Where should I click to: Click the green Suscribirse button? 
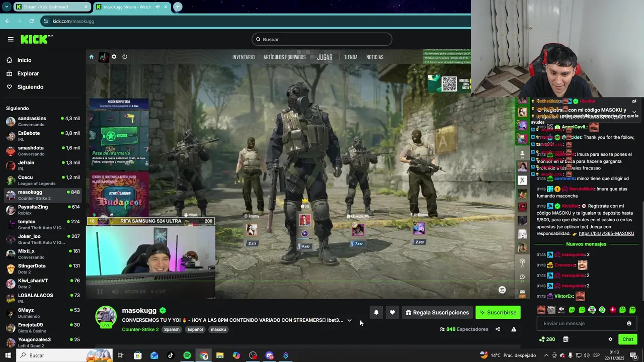498,313
